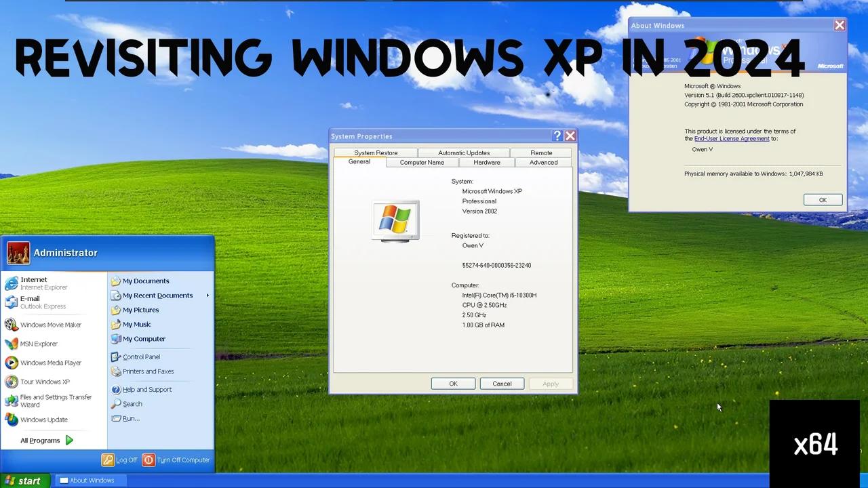
Task: Switch to Hardware tab
Action: tap(487, 163)
